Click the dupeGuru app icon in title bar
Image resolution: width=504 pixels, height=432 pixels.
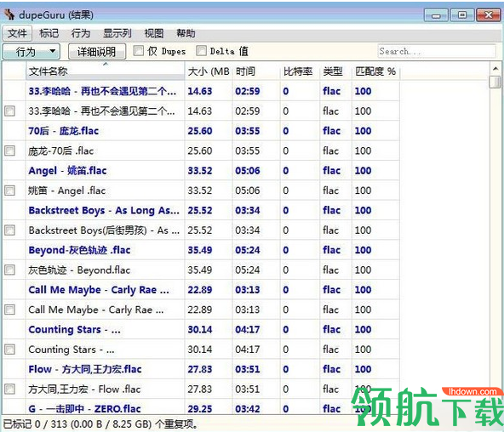tap(10, 14)
